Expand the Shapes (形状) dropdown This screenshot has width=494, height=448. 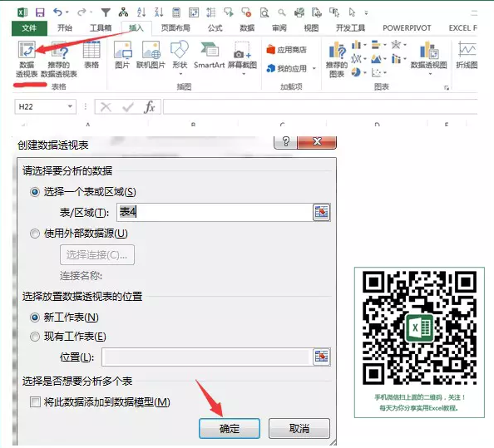(180, 74)
